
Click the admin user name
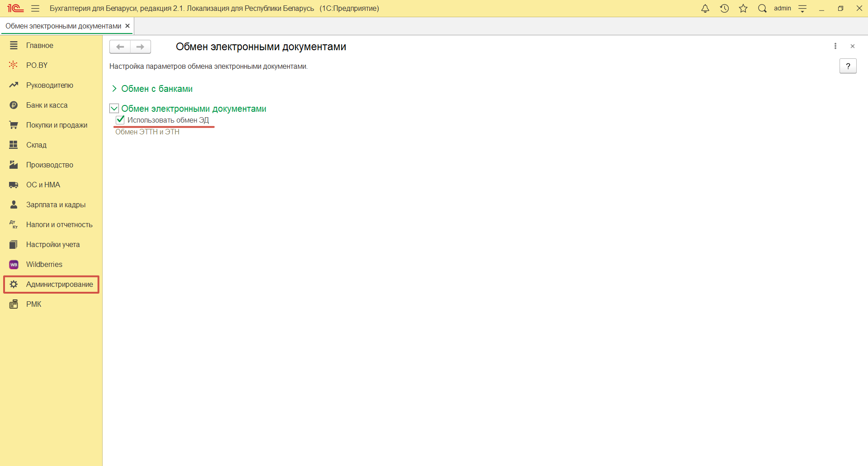click(x=783, y=8)
